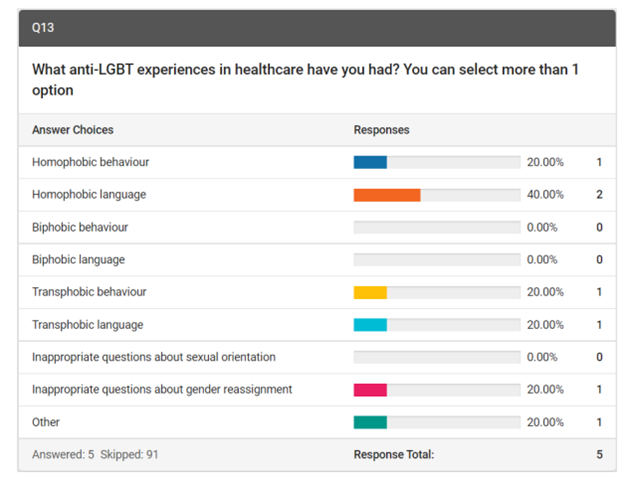Click the Response Total label
The height and width of the screenshot is (478, 630).
[x=394, y=455]
